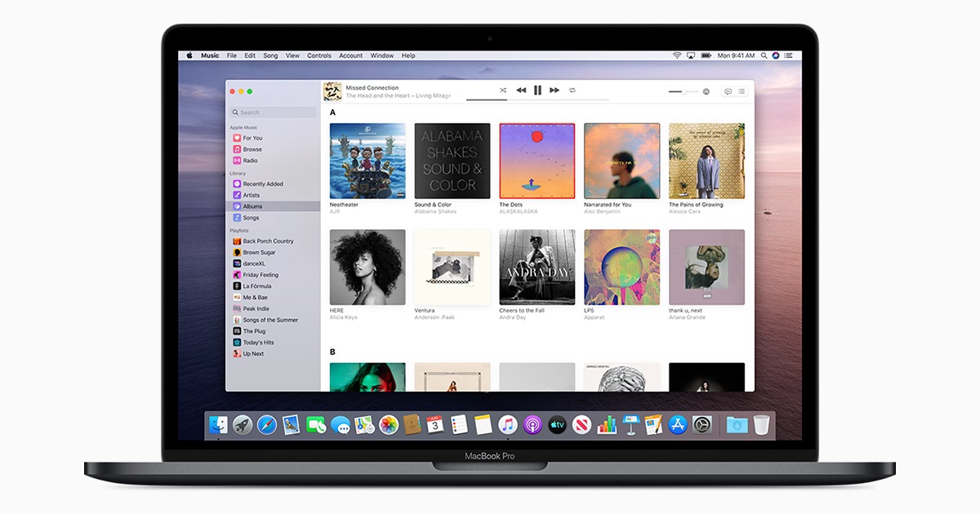Open the LP5 album by Apparat
Image resolution: width=980 pixels, height=514 pixels.
[x=622, y=267]
